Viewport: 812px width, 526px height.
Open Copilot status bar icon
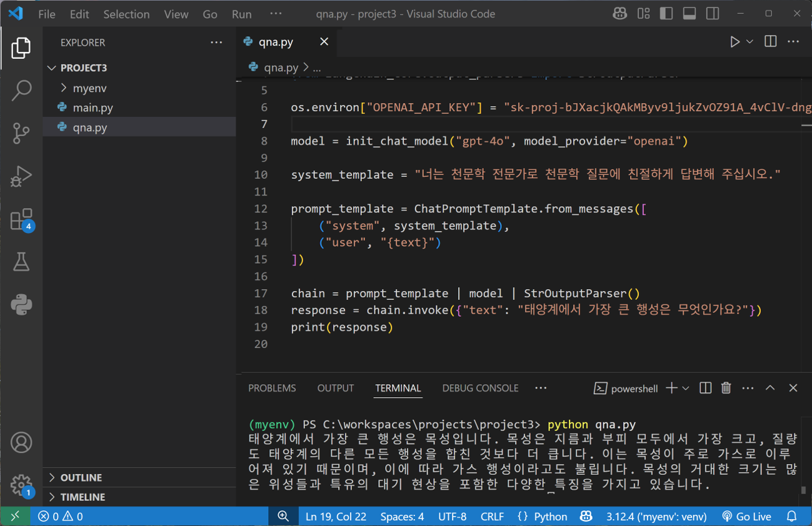[586, 517]
